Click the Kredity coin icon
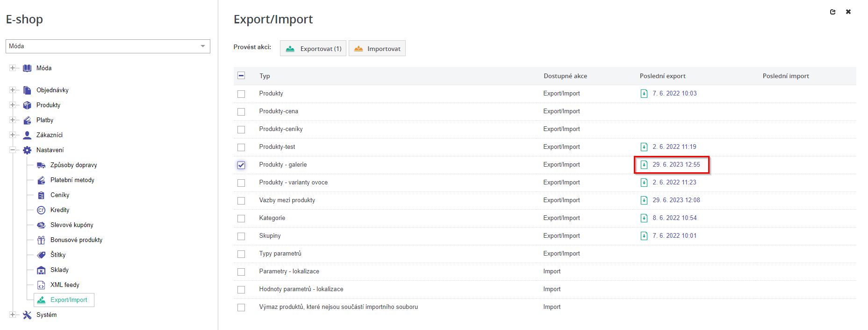 [41, 210]
